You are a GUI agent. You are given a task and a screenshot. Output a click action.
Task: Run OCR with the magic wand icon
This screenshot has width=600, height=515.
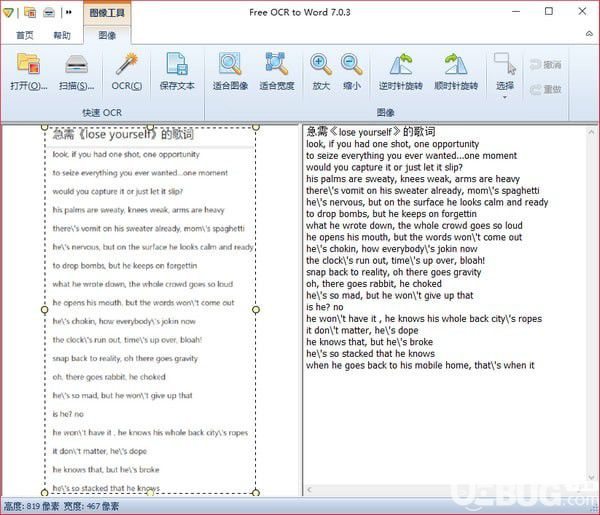pos(127,72)
